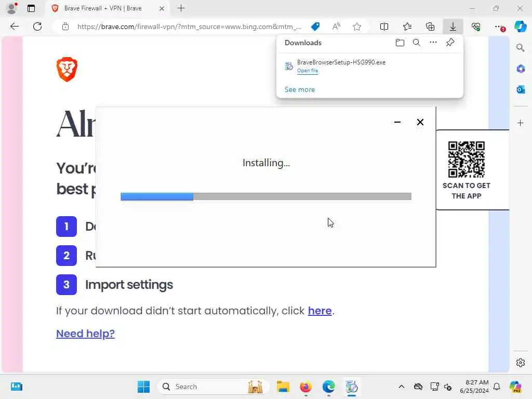Activate Read aloud icon

pyautogui.click(x=336, y=26)
